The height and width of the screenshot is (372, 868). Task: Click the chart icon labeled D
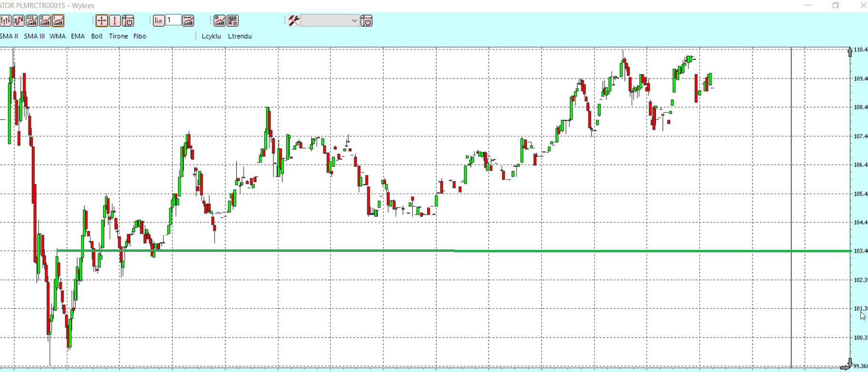click(45, 20)
